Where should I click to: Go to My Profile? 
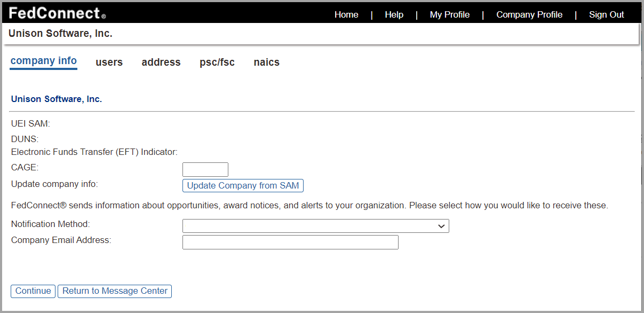click(x=450, y=14)
